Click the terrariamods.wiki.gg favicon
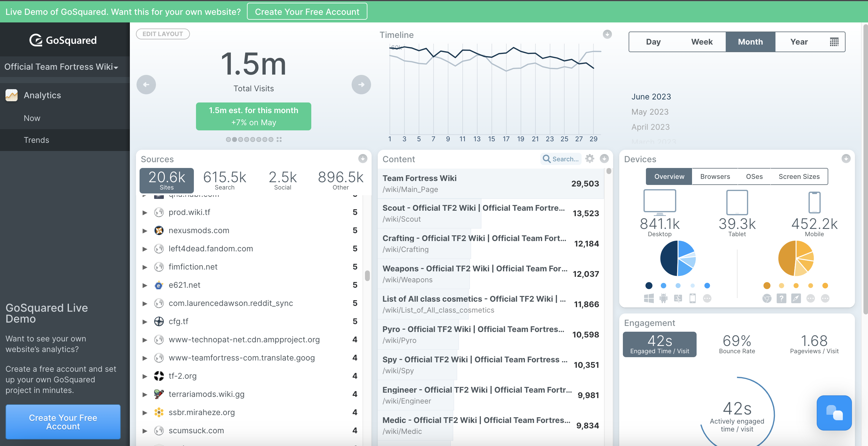 [x=159, y=394]
